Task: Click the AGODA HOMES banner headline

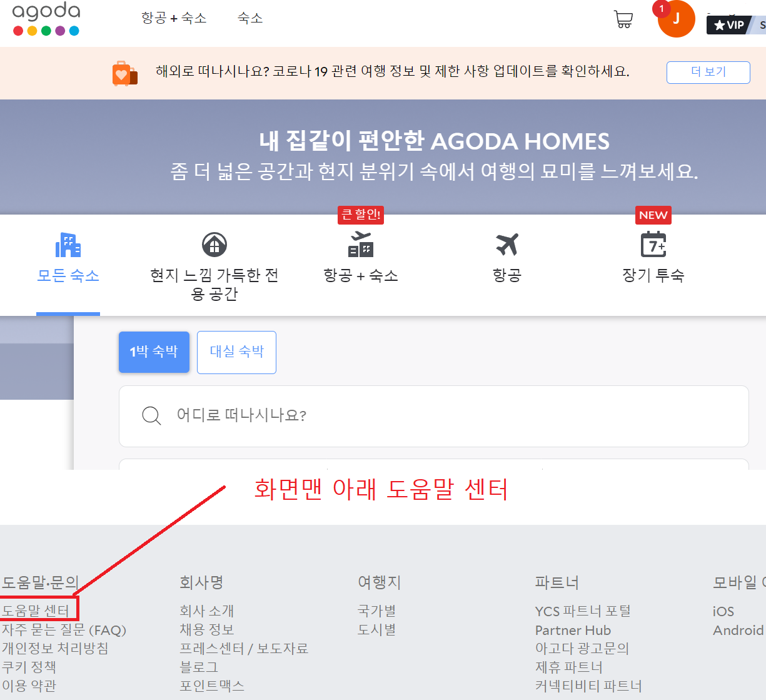Action: tap(434, 141)
